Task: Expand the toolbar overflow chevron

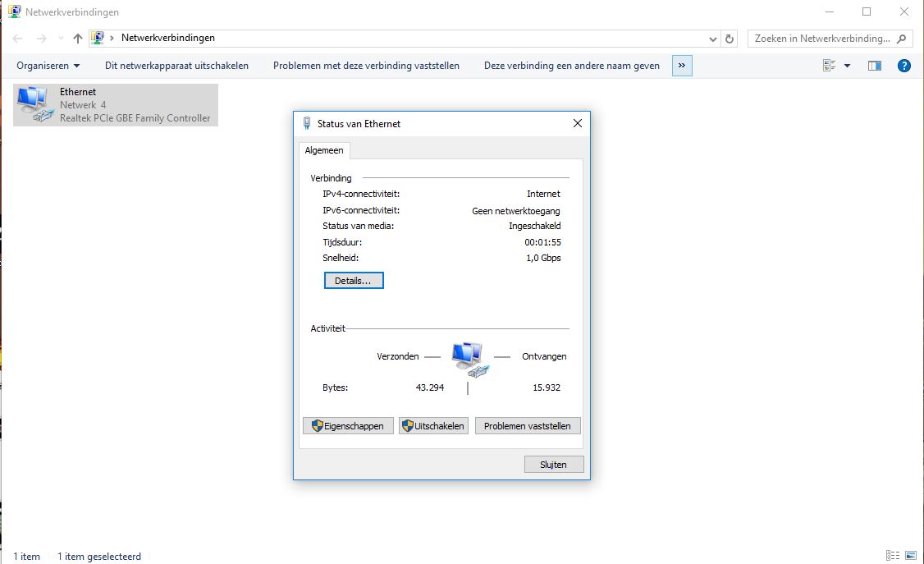Action: pos(682,66)
